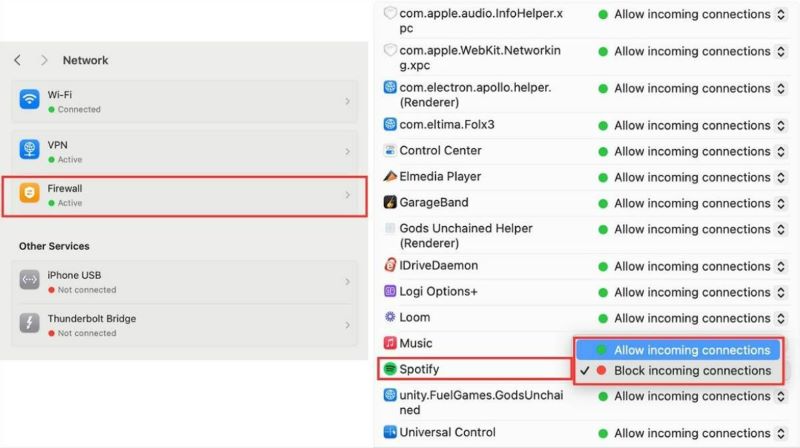This screenshot has width=800, height=448.
Task: Click the Gods Unchained Helper icon
Action: point(390,228)
